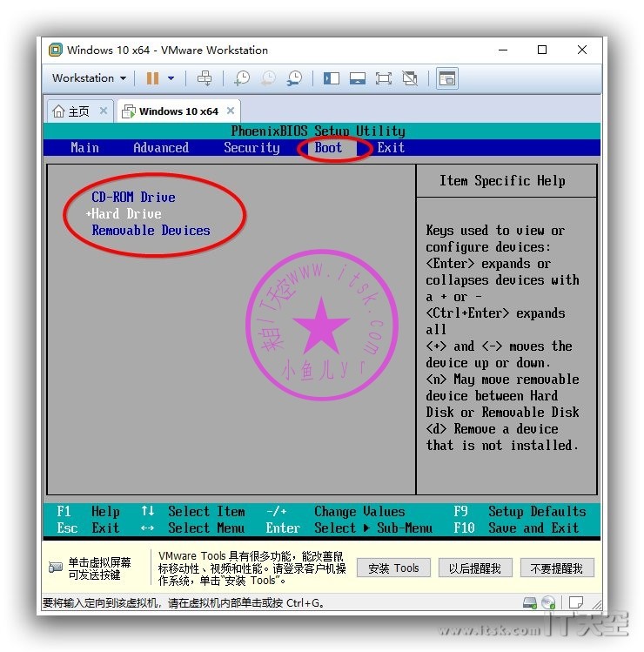Click the home icon in 主页 tab
This screenshot has width=644, height=652.
coord(58,111)
